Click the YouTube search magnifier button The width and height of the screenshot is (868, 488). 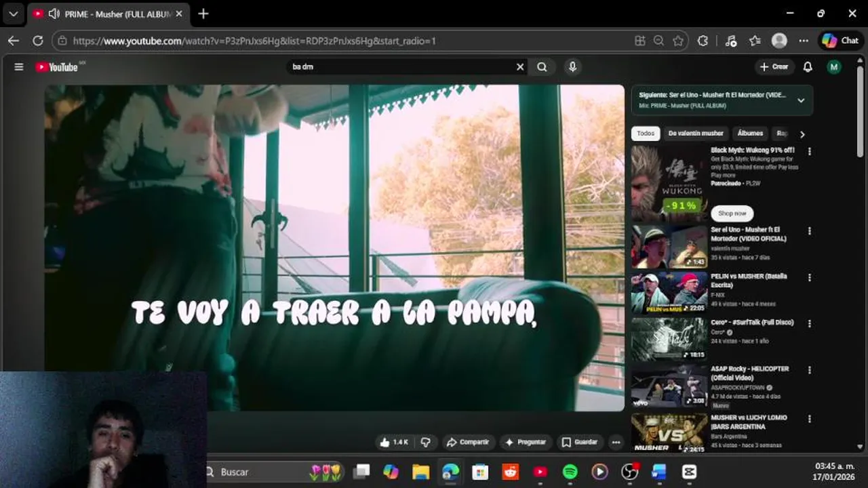[542, 67]
